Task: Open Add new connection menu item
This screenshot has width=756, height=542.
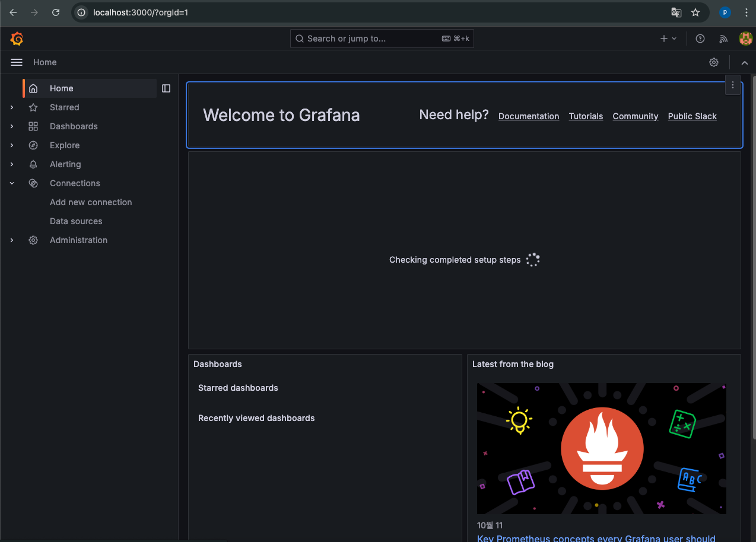Action: [91, 202]
